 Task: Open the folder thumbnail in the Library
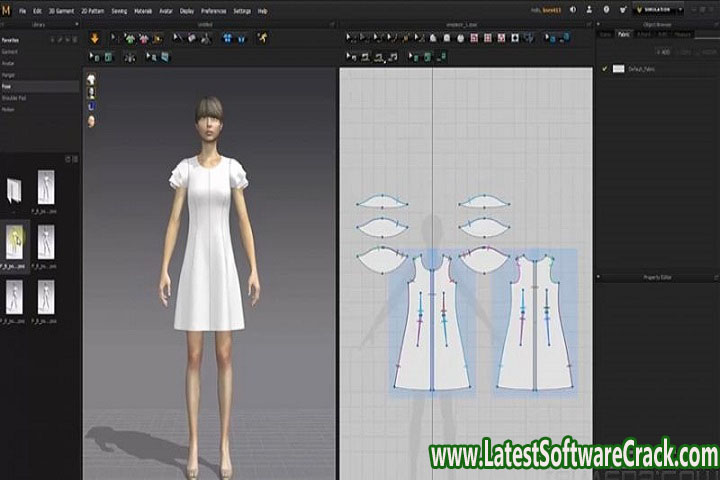(x=14, y=190)
